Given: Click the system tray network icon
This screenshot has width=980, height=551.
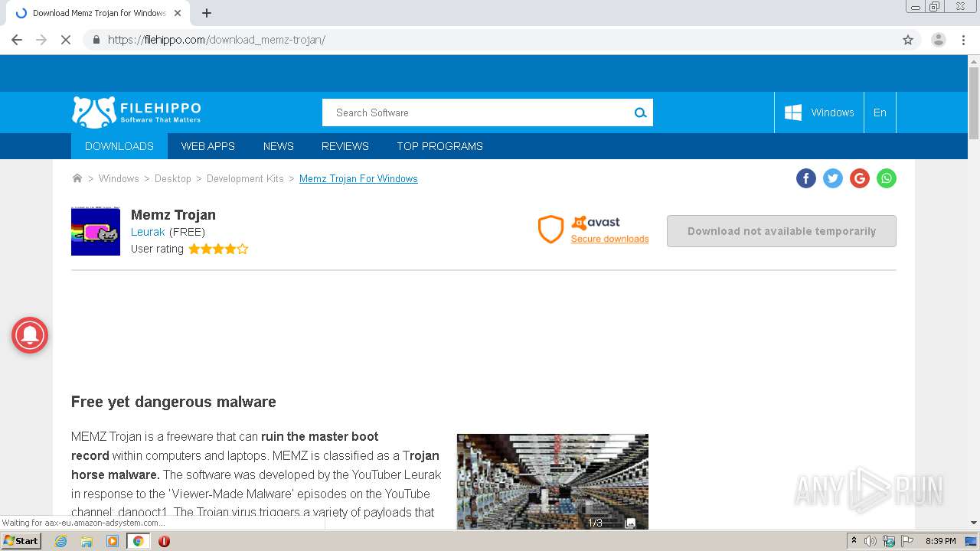Looking at the screenshot, I should (x=889, y=541).
